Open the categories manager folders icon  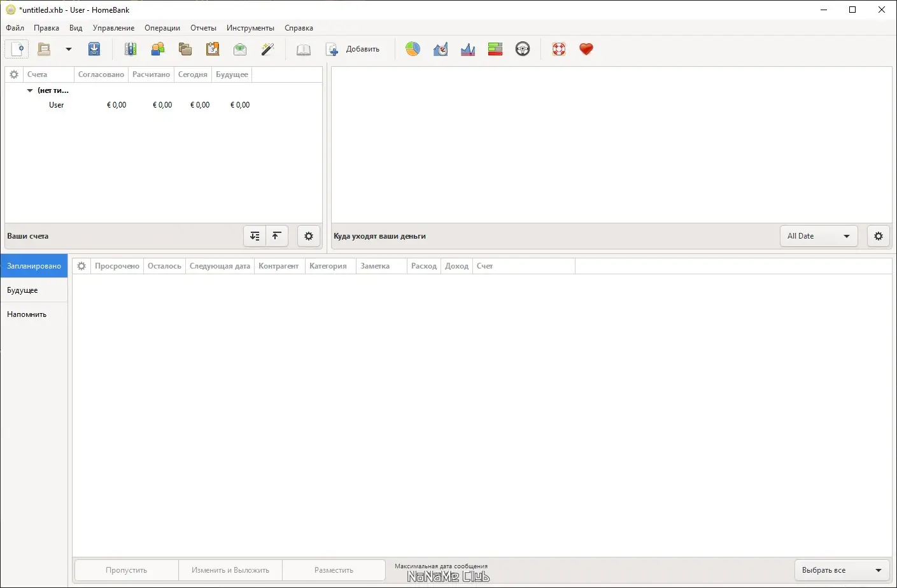click(x=185, y=49)
